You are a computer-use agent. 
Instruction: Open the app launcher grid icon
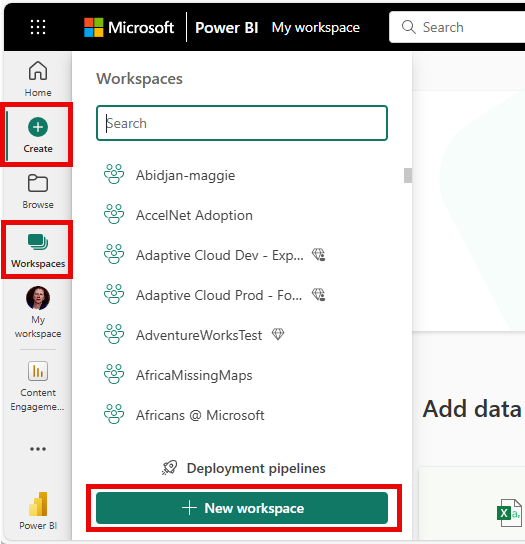click(x=38, y=27)
